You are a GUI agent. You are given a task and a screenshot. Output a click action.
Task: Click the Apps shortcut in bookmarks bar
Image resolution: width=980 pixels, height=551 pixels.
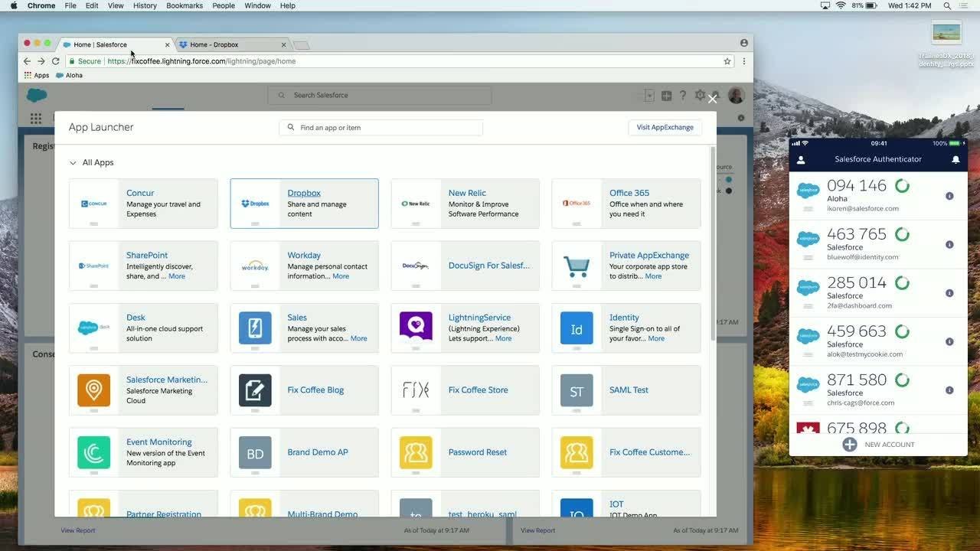click(37, 75)
